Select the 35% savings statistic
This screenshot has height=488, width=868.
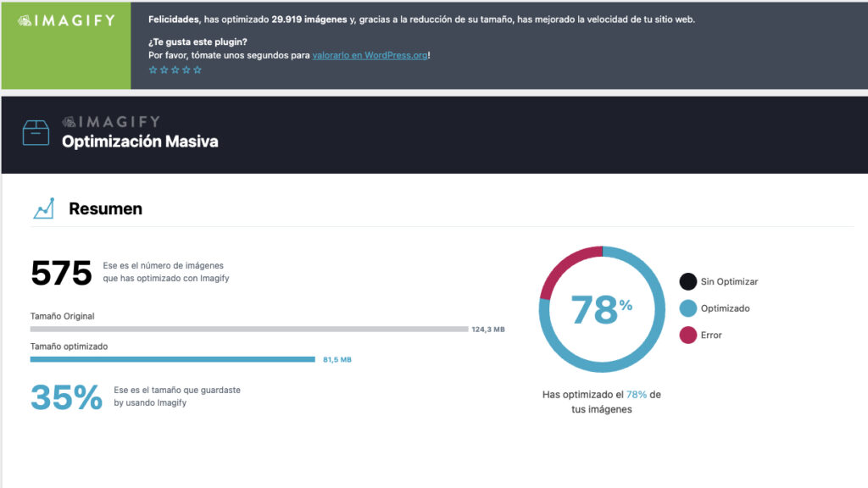pos(67,397)
